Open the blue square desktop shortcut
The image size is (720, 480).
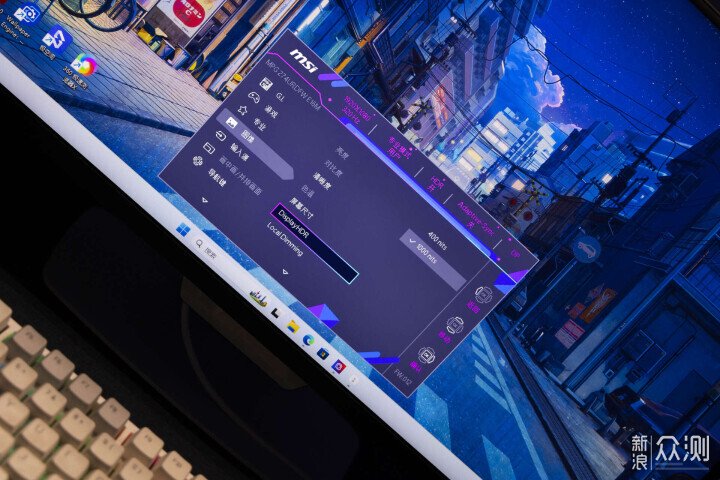57,37
